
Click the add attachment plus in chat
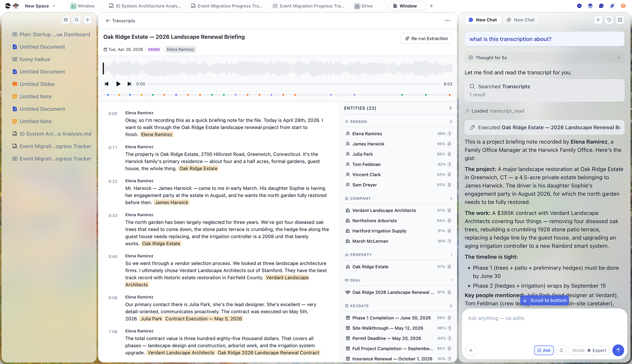[471, 350]
